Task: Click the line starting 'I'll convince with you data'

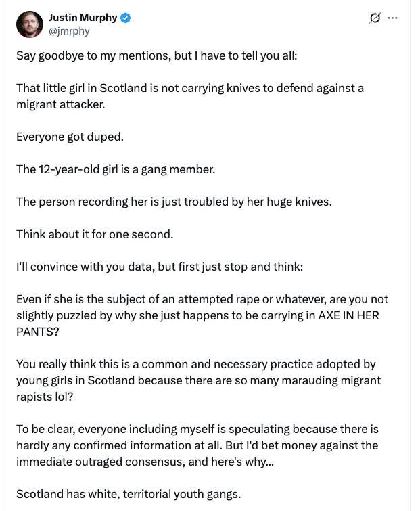Action: coord(160,267)
